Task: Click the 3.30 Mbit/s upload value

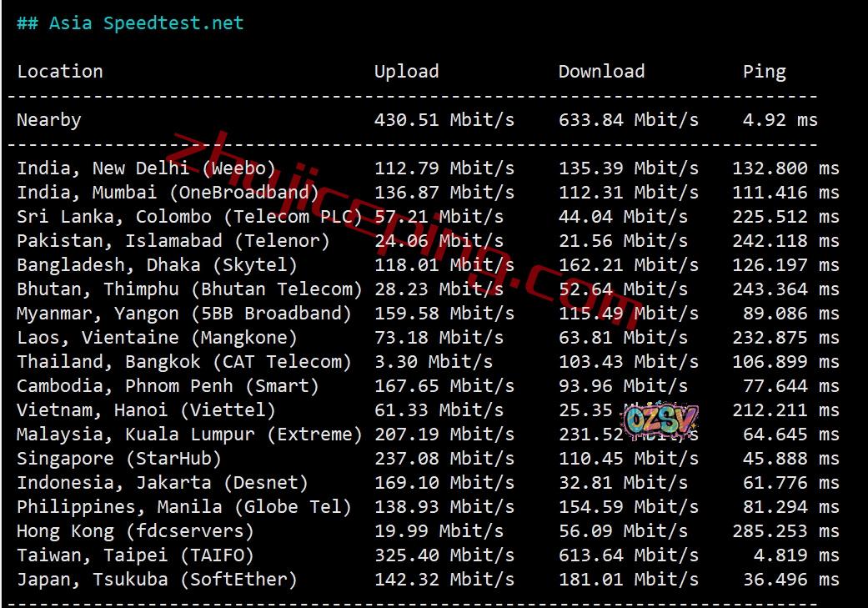Action: [x=433, y=362]
